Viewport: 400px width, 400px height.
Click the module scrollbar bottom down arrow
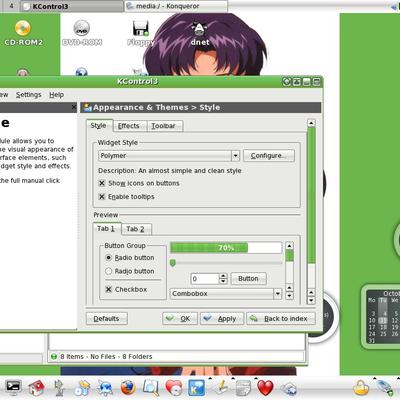click(x=311, y=301)
